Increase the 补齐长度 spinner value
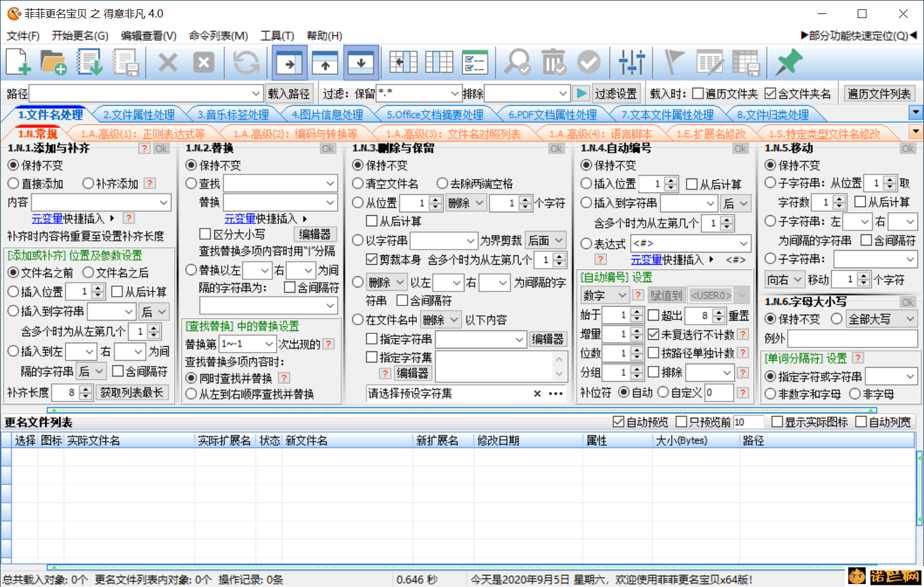Screen dimensions: 924x587 (x=86, y=389)
